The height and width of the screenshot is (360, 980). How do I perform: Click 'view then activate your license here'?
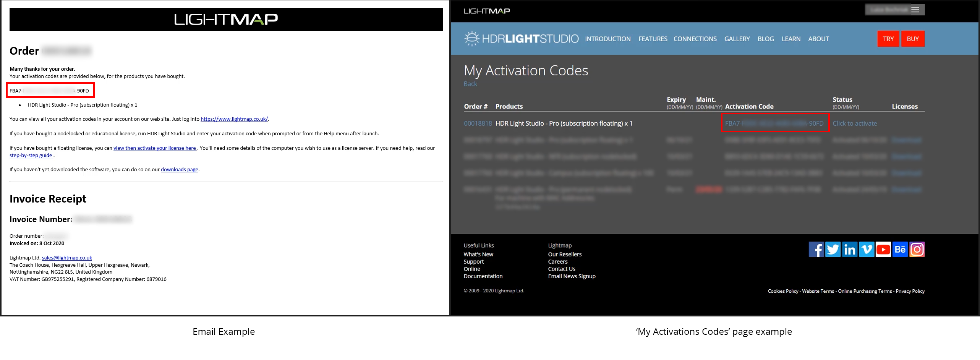155,148
